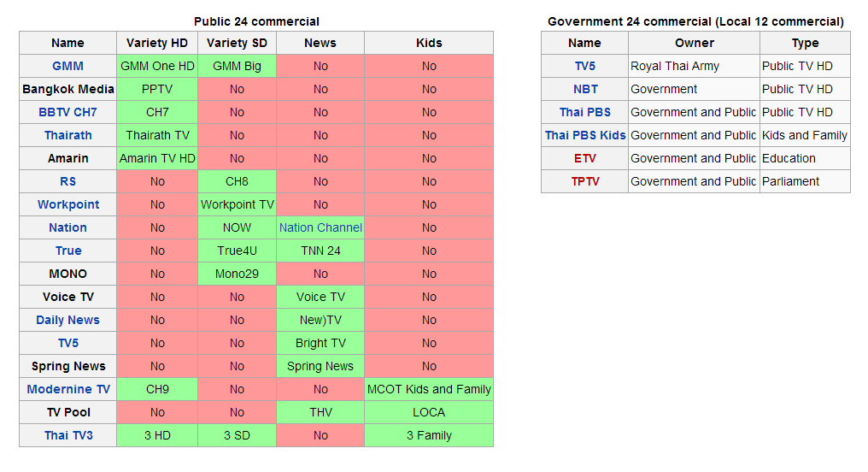Open the Nation Channel news link

pyautogui.click(x=320, y=227)
